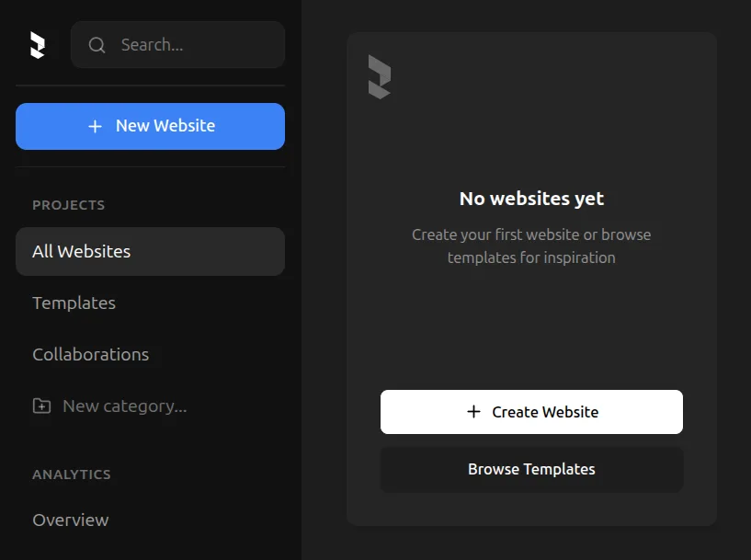Click the Browse Templates button
This screenshot has width=751, height=560.
tap(531, 469)
